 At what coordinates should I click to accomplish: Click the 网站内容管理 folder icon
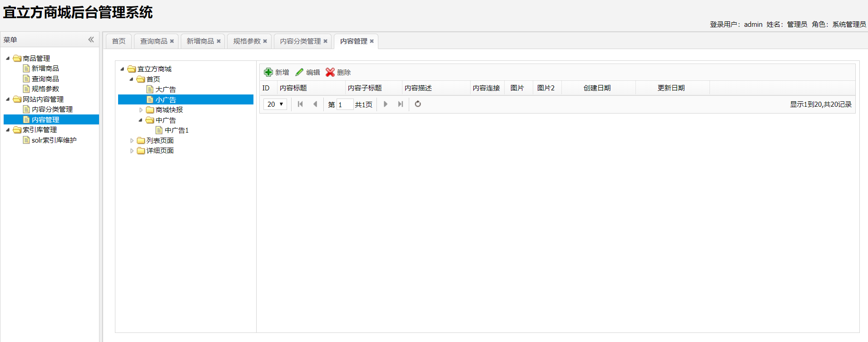17,99
